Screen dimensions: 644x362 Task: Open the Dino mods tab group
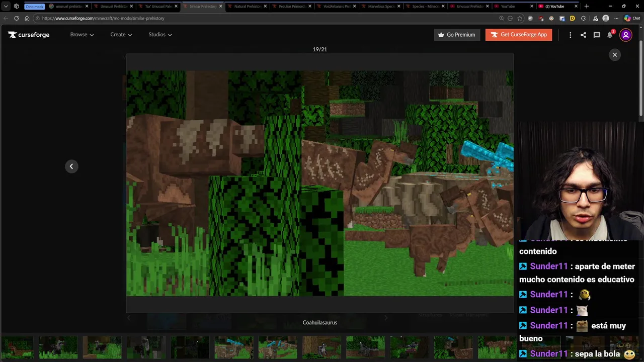click(34, 7)
